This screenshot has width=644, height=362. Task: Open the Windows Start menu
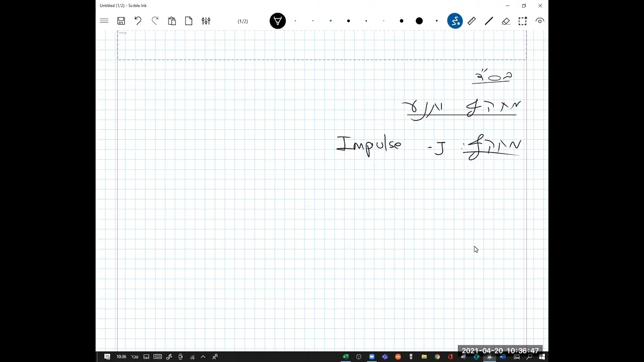coord(542,357)
